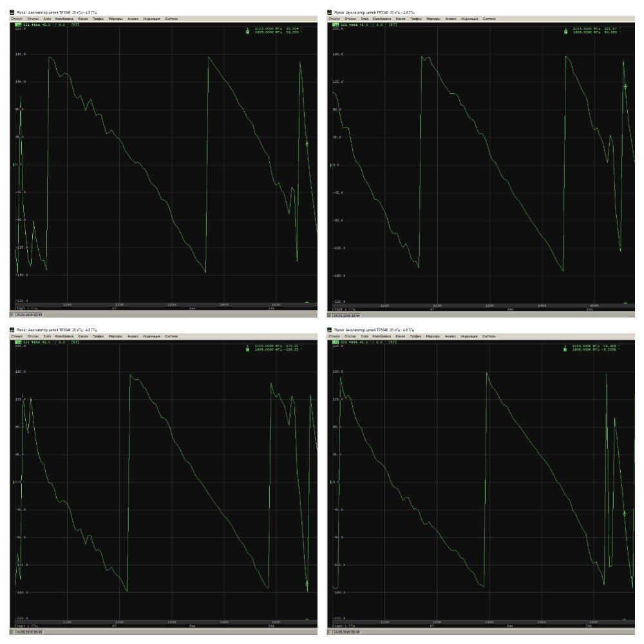Open Индикация menu in bottom-left window
This screenshot has height=644, width=644.
pos(151,336)
